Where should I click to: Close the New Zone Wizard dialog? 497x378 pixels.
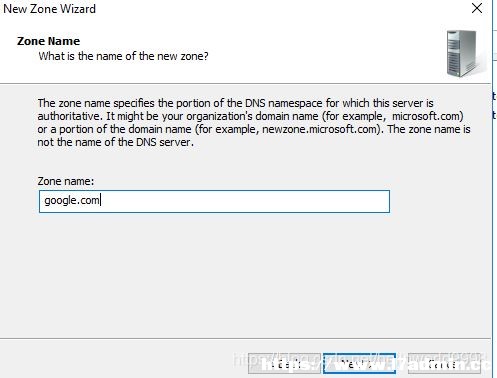[477, 8]
